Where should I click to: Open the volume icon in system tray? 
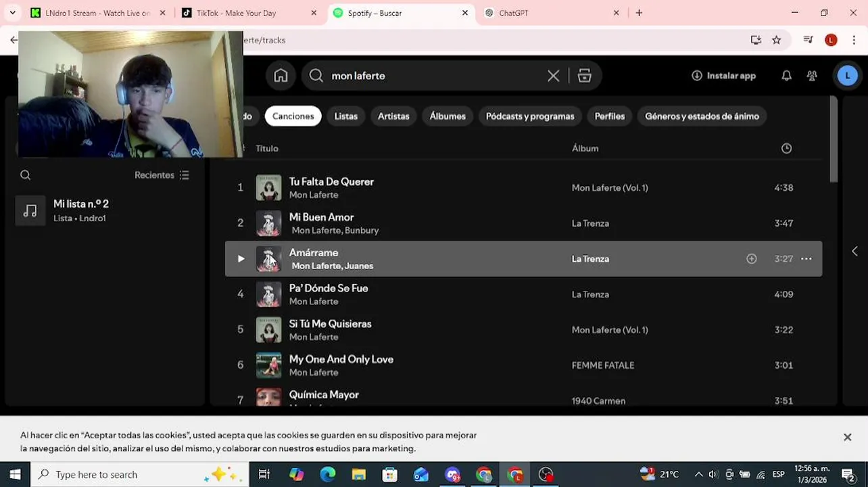coord(713,475)
